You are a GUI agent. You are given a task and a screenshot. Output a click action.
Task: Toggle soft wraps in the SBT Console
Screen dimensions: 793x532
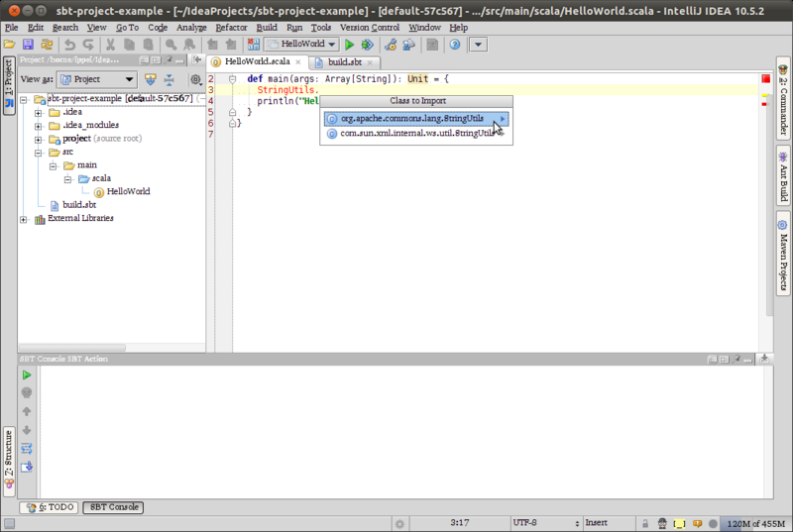[x=27, y=448]
